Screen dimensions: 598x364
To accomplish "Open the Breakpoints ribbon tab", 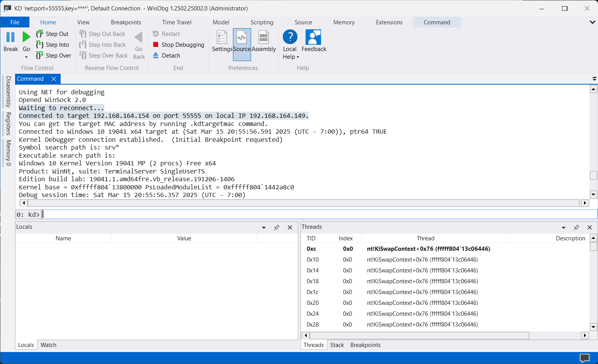I will tap(126, 22).
